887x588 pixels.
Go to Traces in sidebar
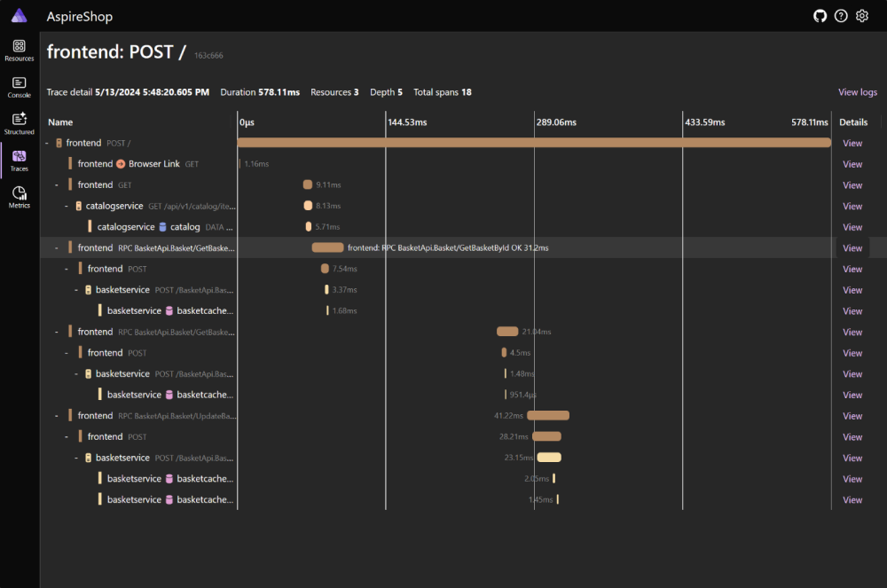click(x=20, y=161)
